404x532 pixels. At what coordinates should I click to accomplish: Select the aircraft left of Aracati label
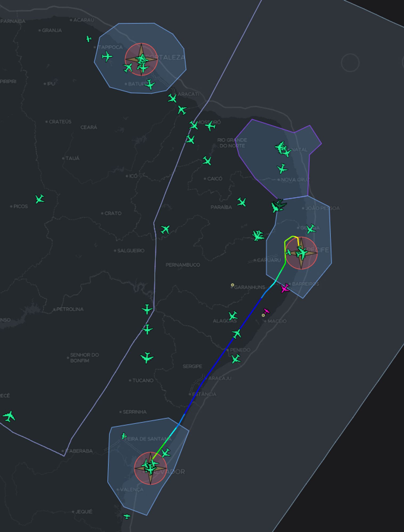pos(172,98)
